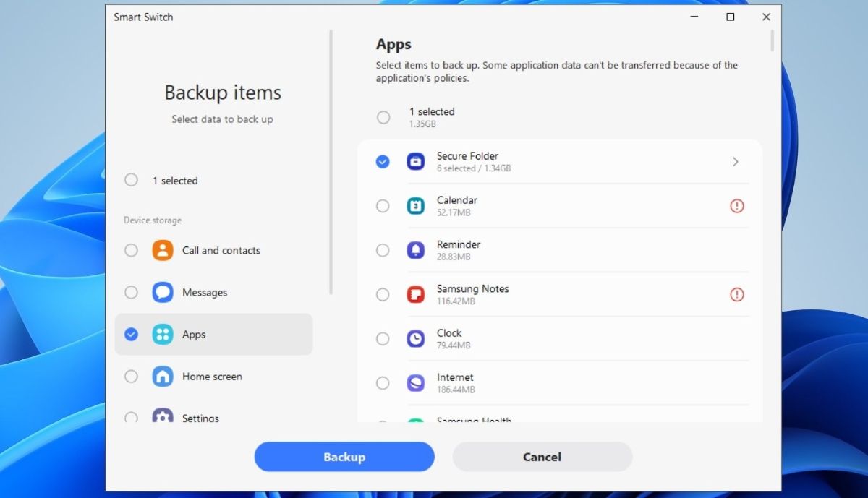Click the Apps grid icon in sidebar
This screenshot has width=868, height=498.
163,335
